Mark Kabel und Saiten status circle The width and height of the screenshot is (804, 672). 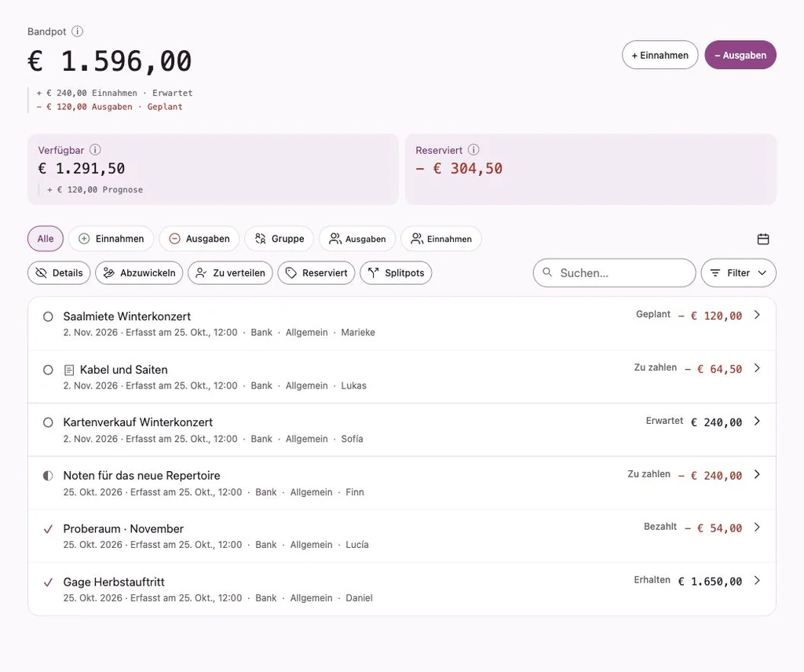[x=48, y=370]
